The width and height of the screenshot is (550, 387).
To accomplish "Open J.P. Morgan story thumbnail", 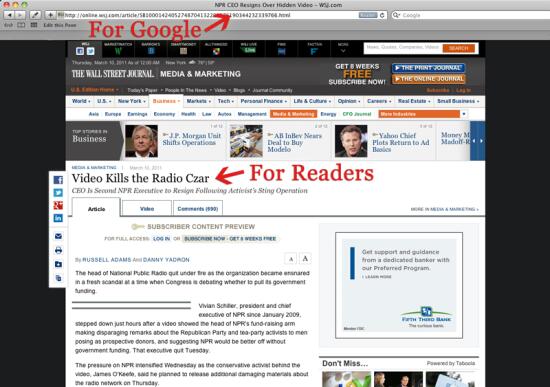I will 141,141.
